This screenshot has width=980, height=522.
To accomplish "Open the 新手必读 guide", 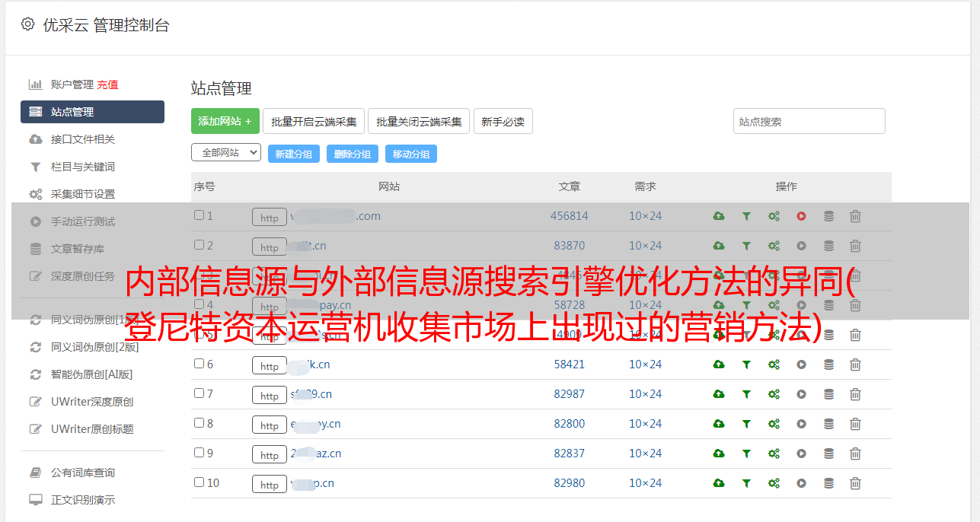I will [x=503, y=121].
